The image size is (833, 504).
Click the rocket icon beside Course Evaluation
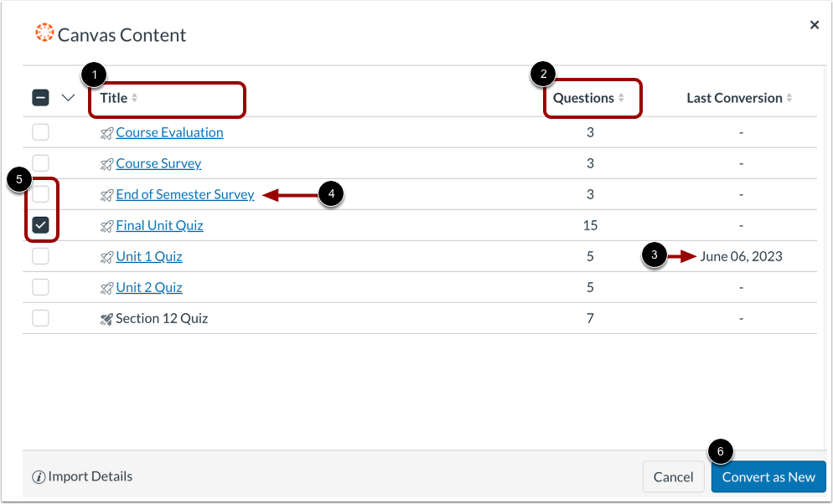click(x=106, y=132)
